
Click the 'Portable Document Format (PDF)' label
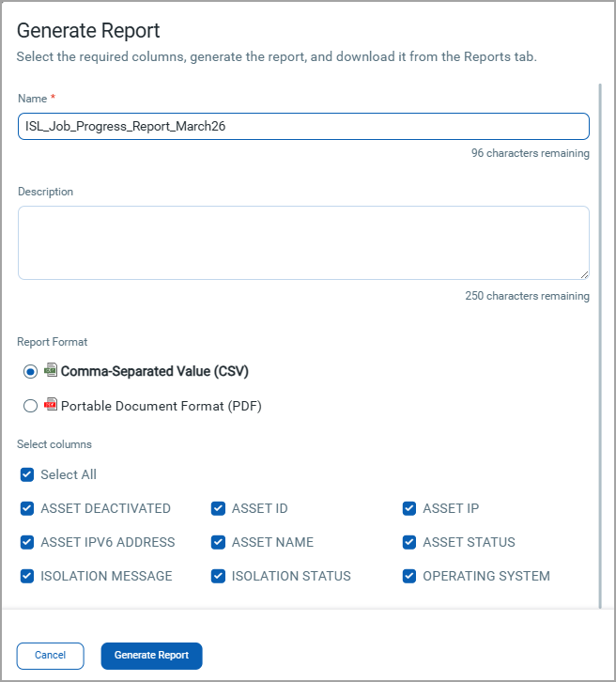(161, 406)
